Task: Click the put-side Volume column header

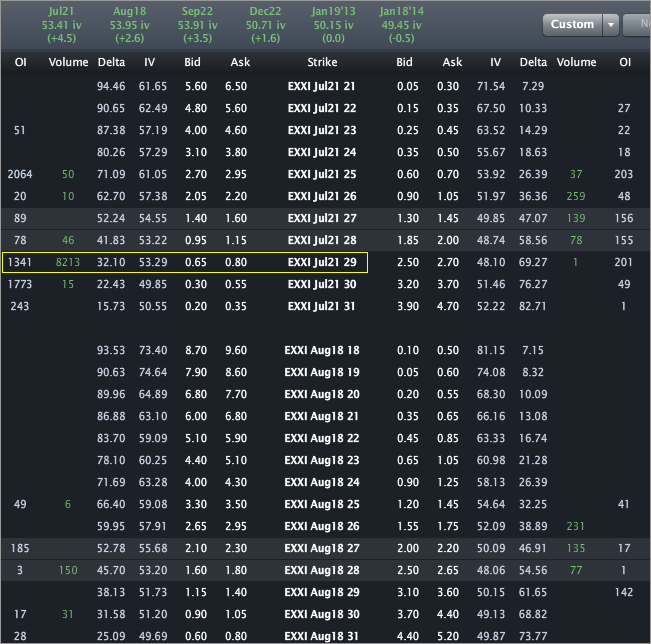Action: 576,62
